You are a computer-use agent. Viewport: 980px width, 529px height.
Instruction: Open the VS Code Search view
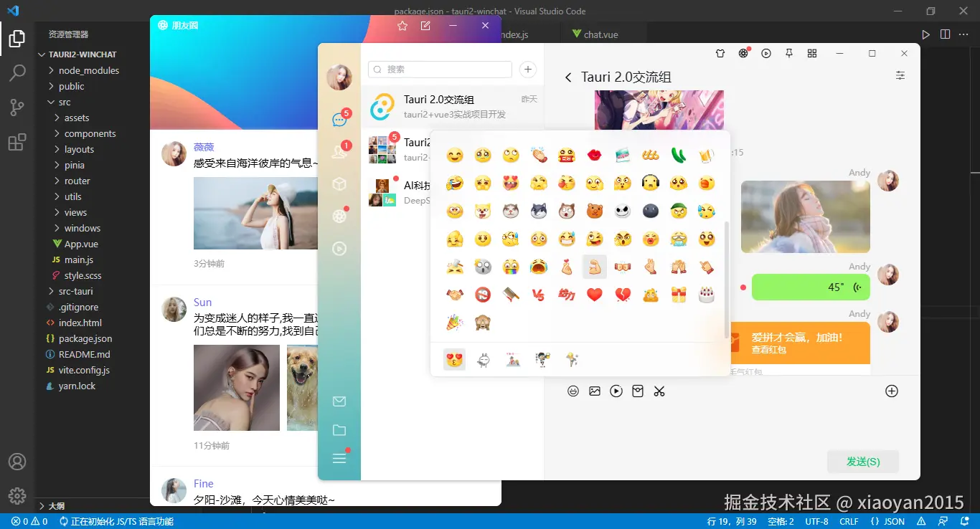click(x=17, y=72)
